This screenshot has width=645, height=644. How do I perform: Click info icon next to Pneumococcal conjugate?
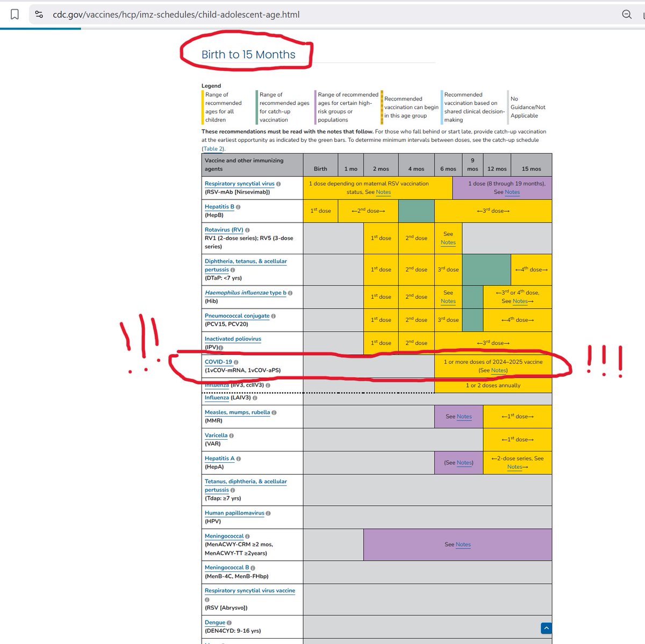coord(274,316)
